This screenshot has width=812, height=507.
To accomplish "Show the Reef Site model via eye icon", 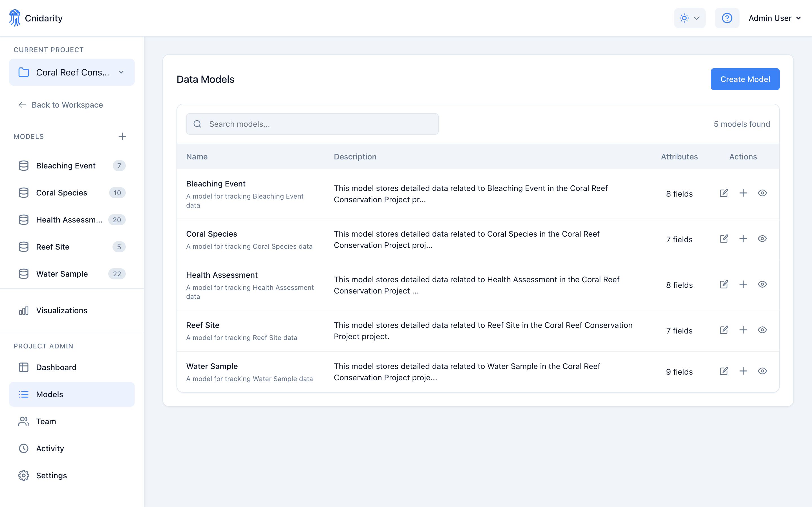I will (x=762, y=330).
